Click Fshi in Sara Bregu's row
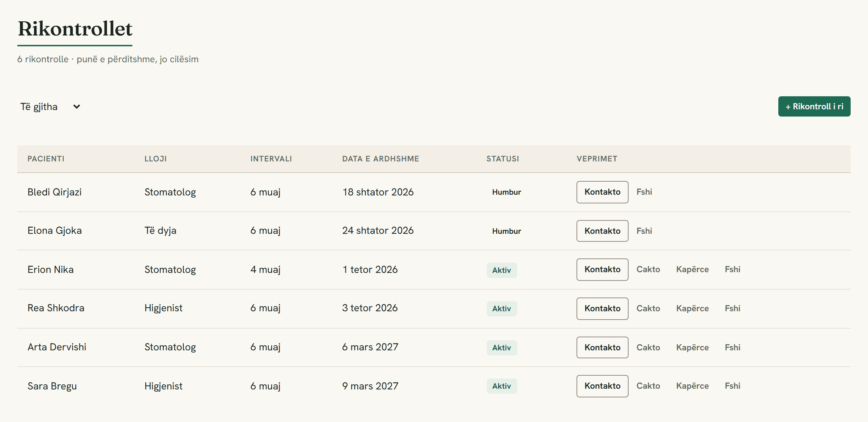 [x=732, y=386]
